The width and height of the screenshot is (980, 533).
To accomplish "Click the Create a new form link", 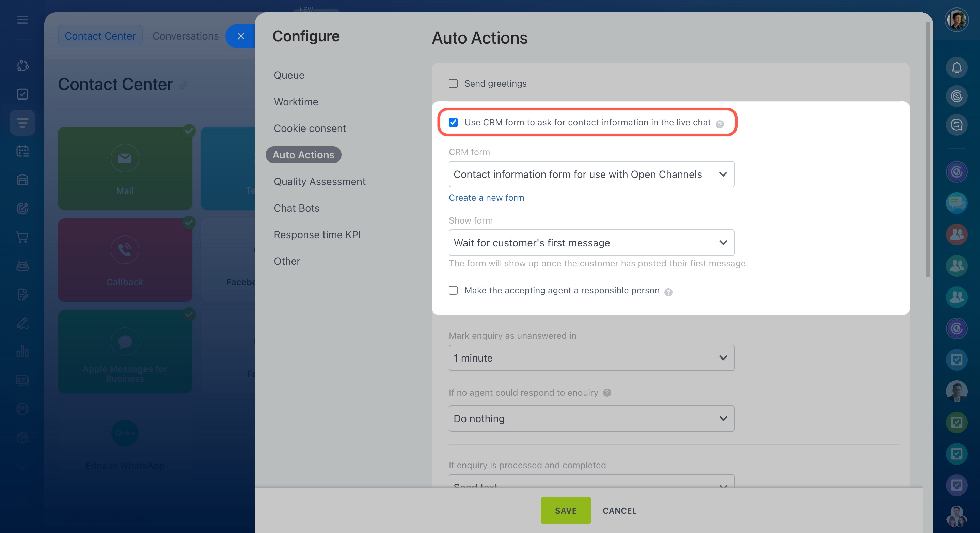I will [x=486, y=198].
